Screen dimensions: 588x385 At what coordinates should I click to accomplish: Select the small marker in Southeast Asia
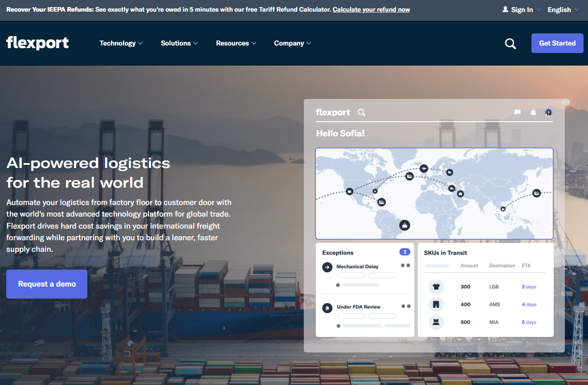(x=503, y=209)
